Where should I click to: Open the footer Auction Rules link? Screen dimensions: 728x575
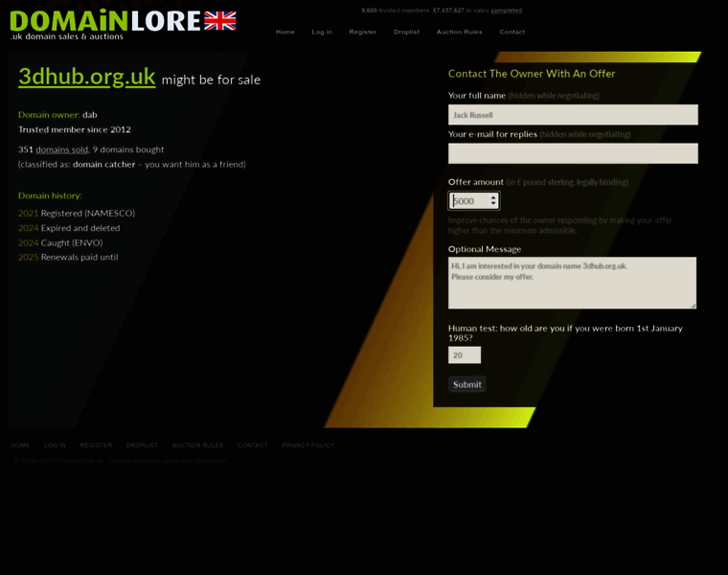pyautogui.click(x=197, y=446)
